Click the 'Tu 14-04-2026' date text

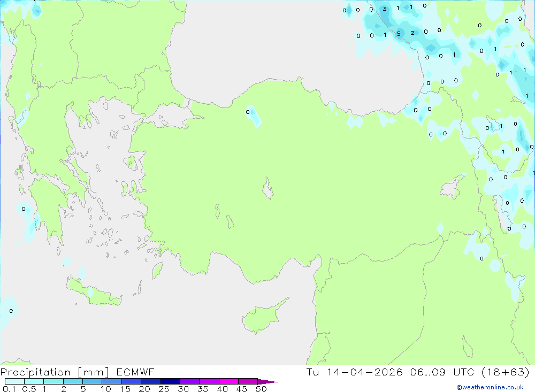[x=354, y=372]
